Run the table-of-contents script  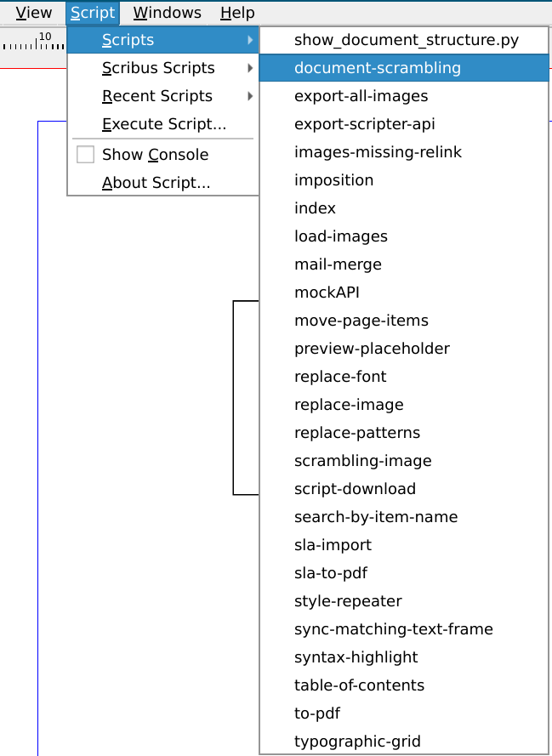pos(359,685)
